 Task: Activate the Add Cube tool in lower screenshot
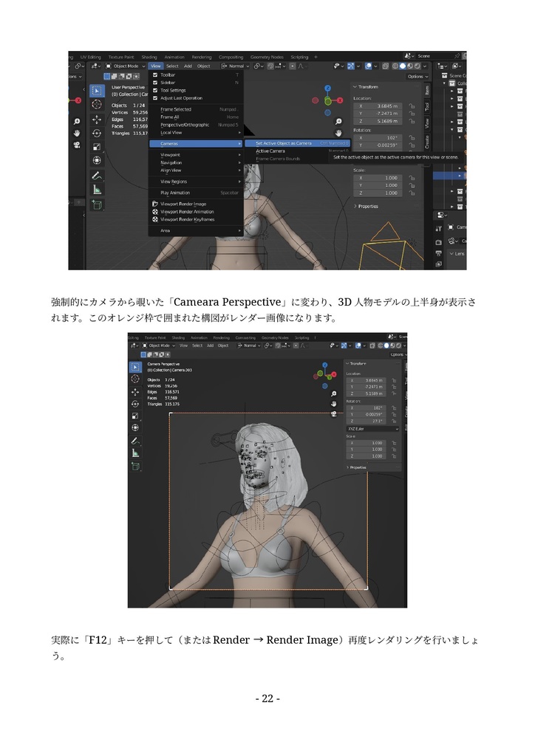pos(135,467)
